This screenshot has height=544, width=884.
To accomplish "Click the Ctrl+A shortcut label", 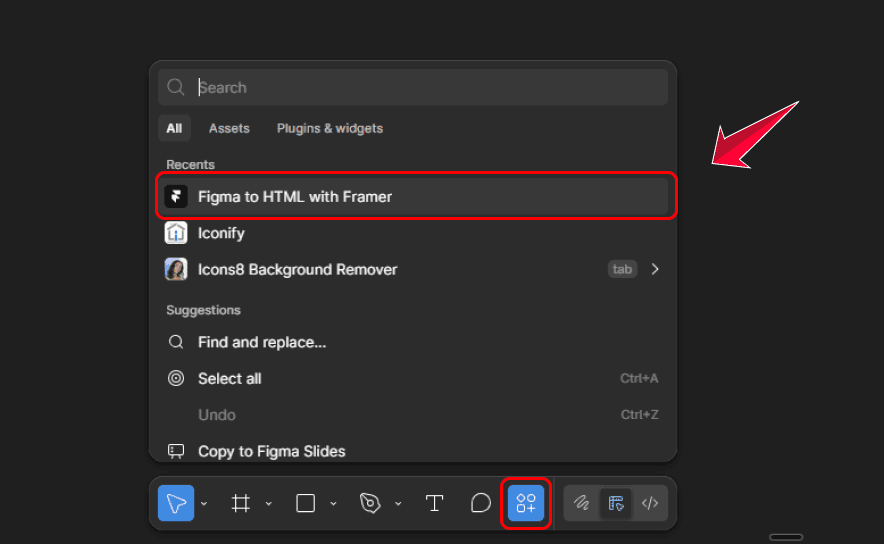I will (x=639, y=378).
